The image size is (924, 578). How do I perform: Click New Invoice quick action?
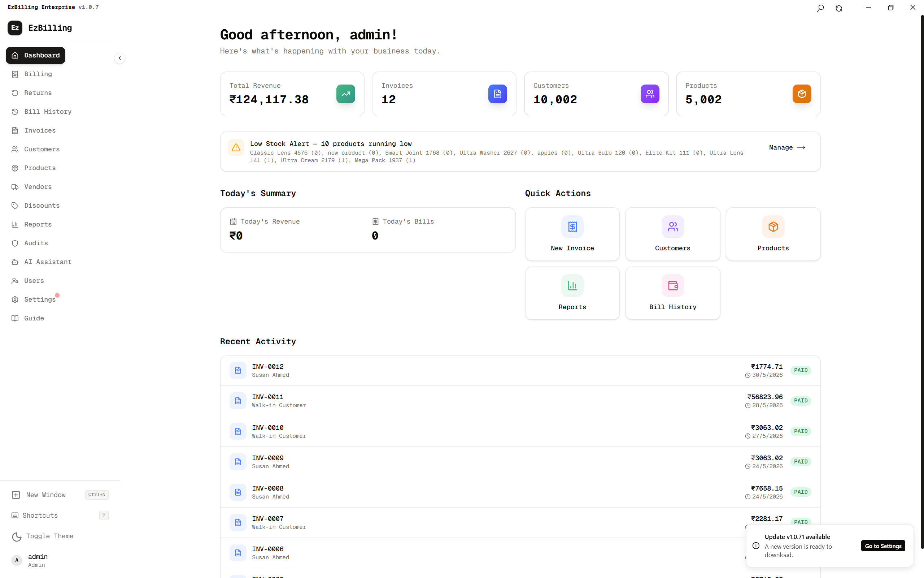[x=572, y=234]
